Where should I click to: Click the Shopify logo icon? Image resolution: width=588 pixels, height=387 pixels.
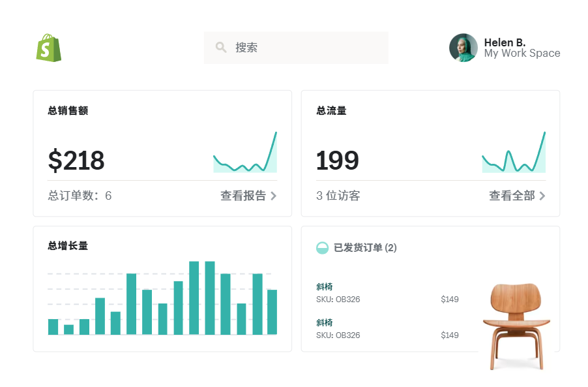[50, 47]
